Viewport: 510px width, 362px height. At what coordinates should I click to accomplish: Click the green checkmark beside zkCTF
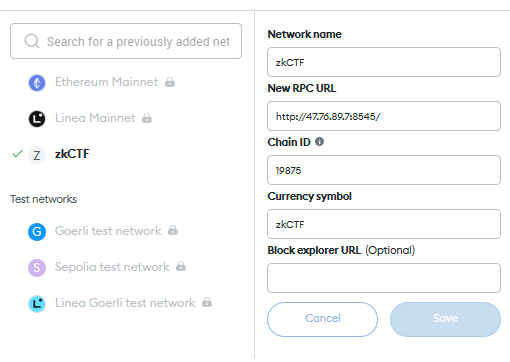pos(17,154)
